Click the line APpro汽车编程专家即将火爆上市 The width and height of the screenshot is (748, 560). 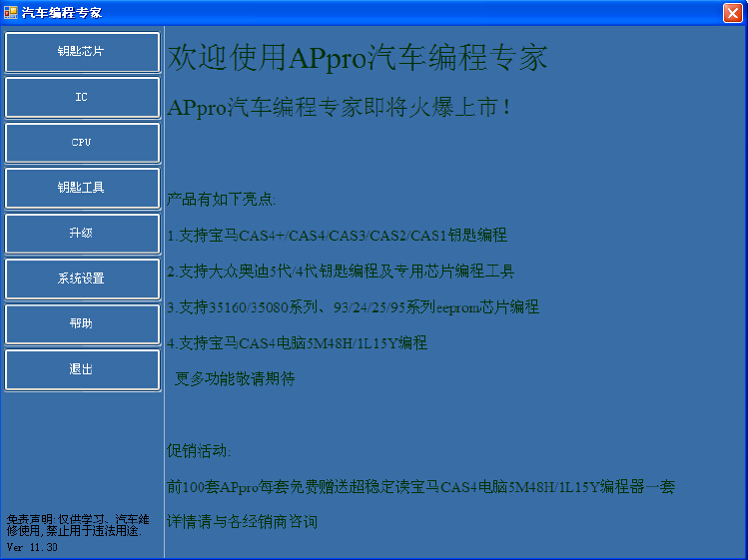tap(340, 108)
